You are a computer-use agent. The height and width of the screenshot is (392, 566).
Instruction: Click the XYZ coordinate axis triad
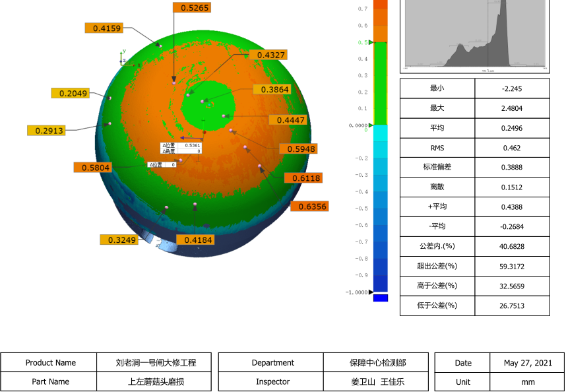123,58
